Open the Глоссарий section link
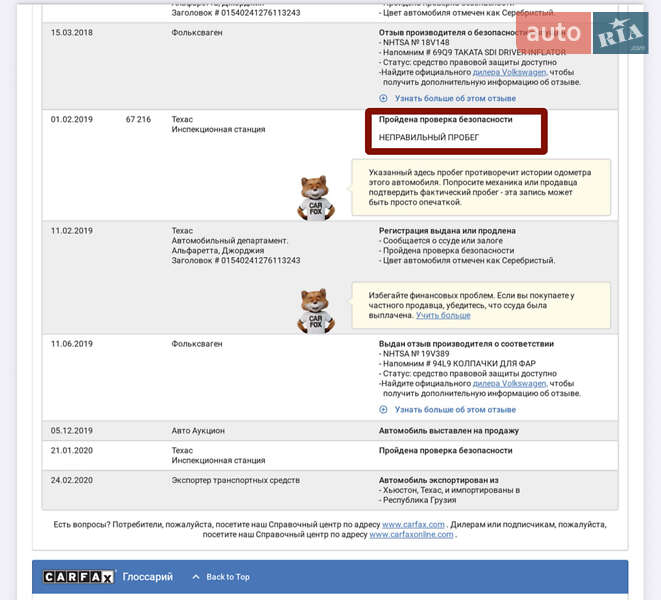 pos(148,576)
